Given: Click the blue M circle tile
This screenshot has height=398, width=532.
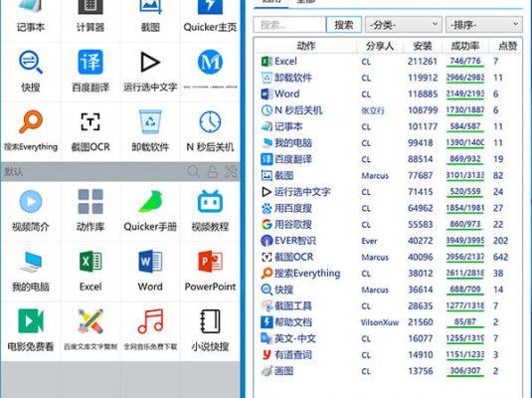Looking at the screenshot, I should [210, 72].
